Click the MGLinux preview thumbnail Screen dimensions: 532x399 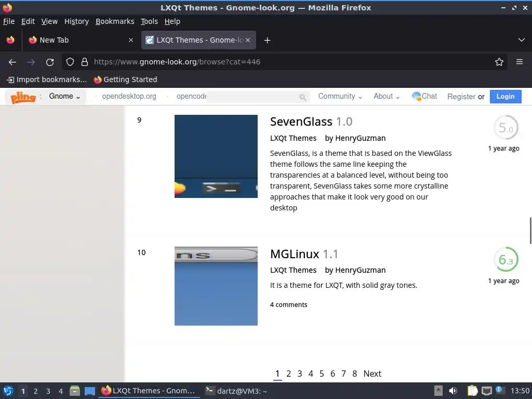point(216,286)
